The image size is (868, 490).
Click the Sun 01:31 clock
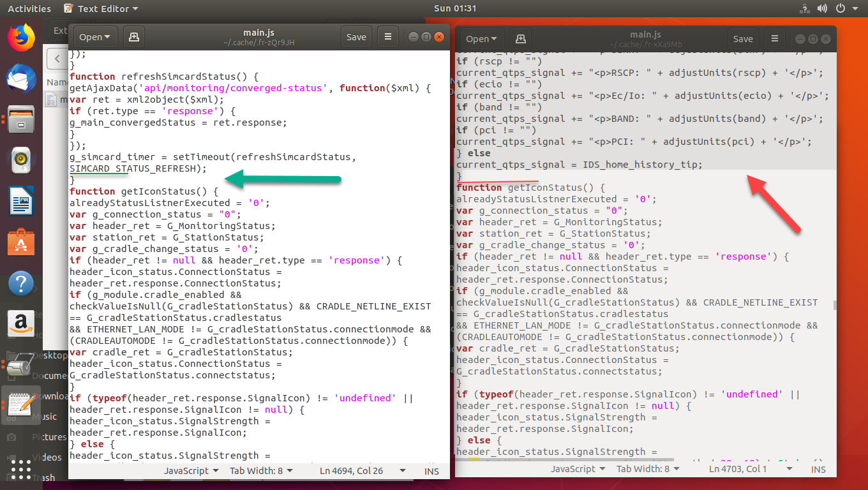pyautogui.click(x=454, y=9)
